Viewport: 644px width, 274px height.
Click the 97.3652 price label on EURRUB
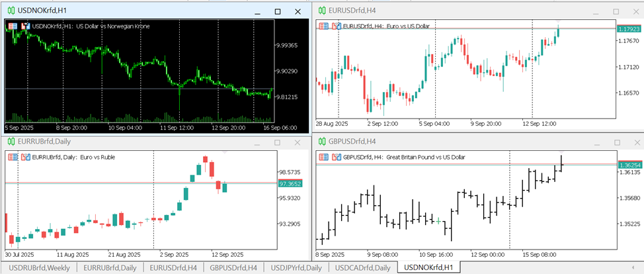290,184
